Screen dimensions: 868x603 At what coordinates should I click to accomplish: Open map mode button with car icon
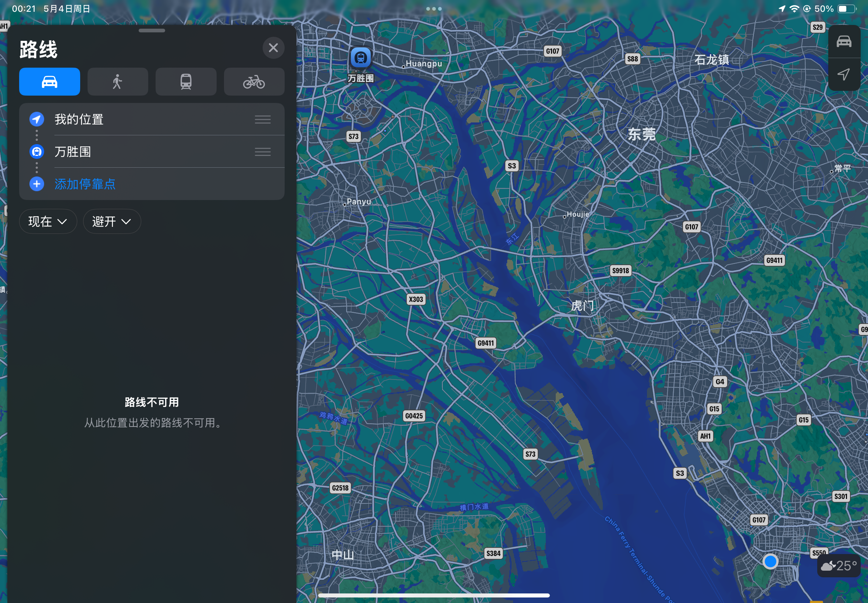click(843, 42)
